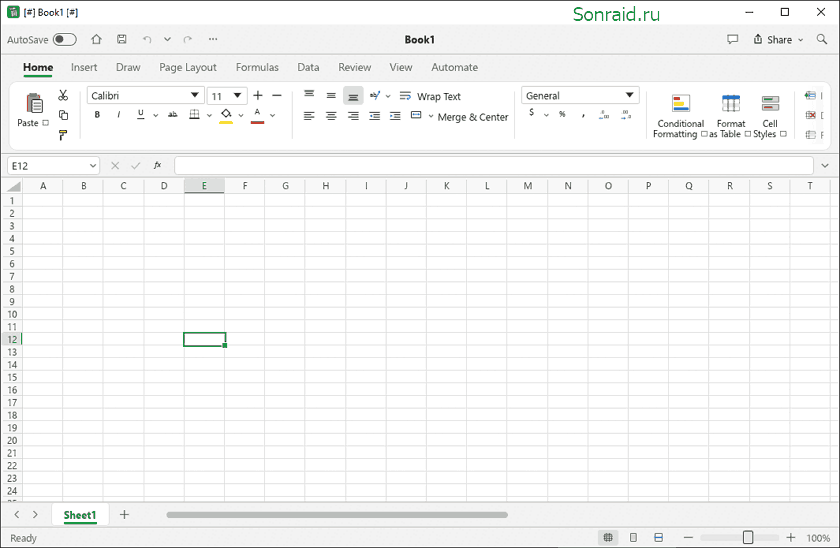The image size is (840, 548).
Task: Switch to the Page Layout tab
Action: click(x=188, y=67)
